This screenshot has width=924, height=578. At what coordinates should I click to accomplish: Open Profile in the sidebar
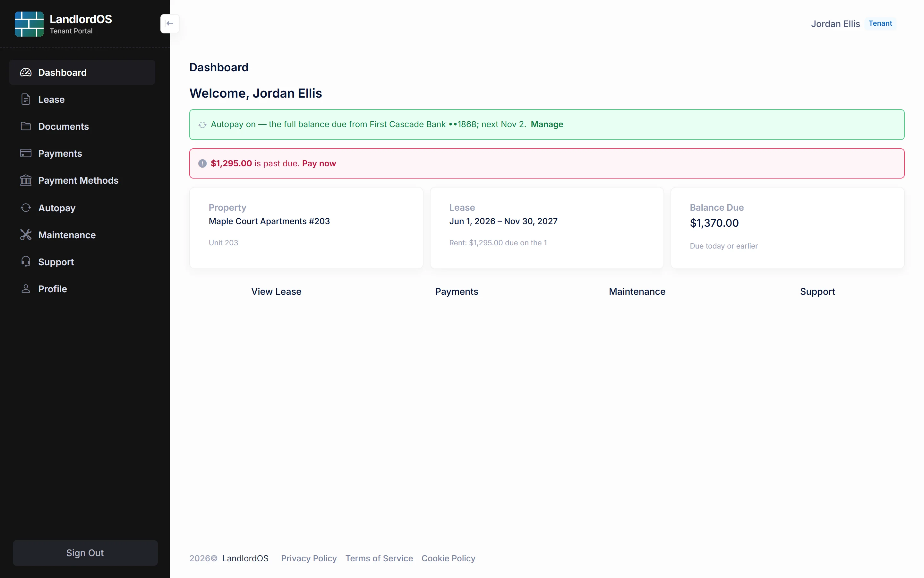(82, 289)
